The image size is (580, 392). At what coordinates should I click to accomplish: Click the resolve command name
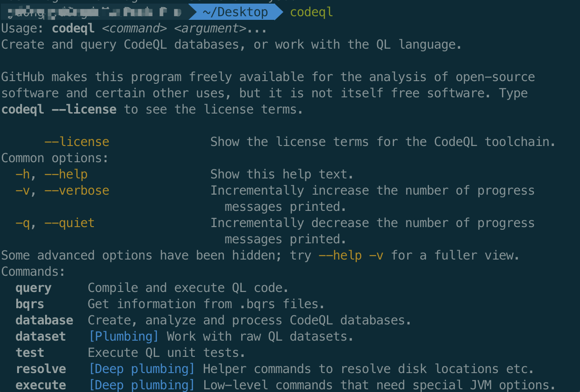click(x=41, y=369)
